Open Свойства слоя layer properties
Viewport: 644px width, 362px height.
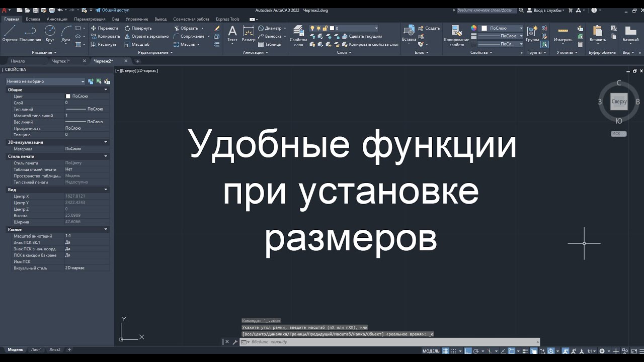[298, 35]
